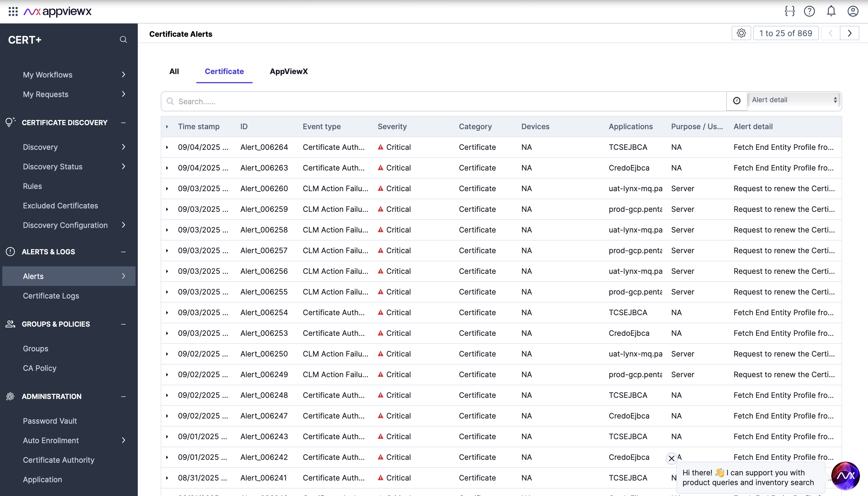This screenshot has height=496, width=868.
Task: Open Excluded Certificates in the sidebar
Action: click(60, 206)
